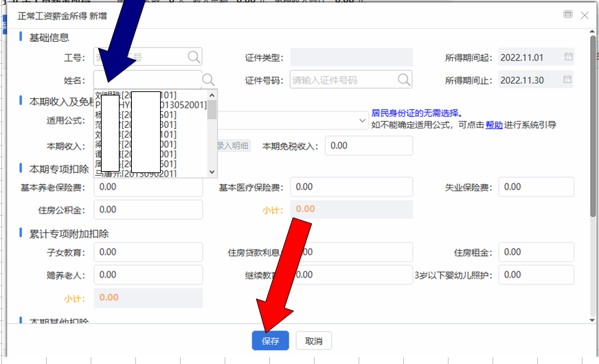
Task: Expand the 适用公式 dropdown arrow
Action: click(x=363, y=120)
